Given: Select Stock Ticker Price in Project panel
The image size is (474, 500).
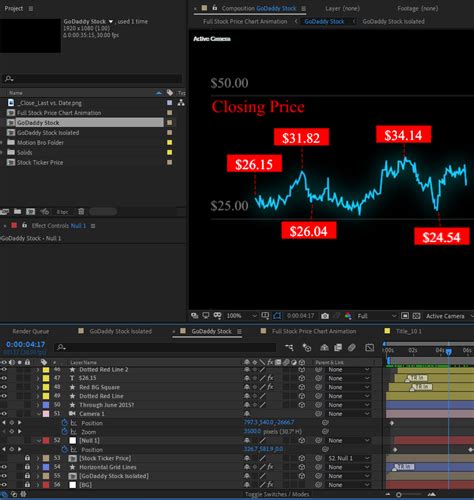Looking at the screenshot, I should [x=40, y=162].
